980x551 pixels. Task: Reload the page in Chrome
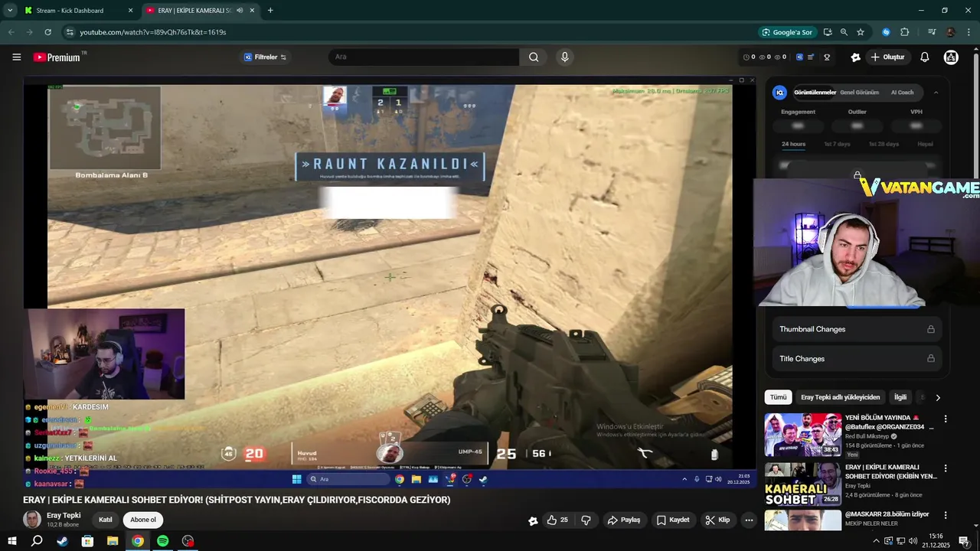pos(47,32)
